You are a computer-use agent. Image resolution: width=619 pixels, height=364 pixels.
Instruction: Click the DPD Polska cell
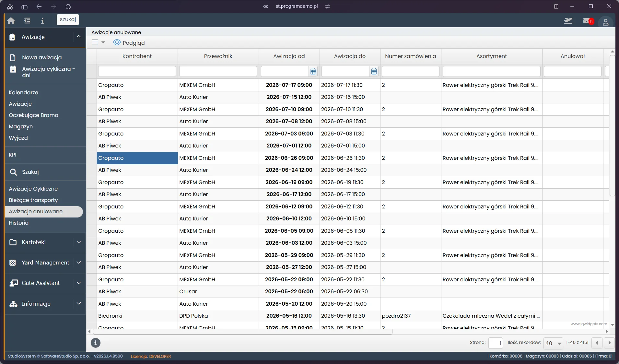click(x=218, y=316)
